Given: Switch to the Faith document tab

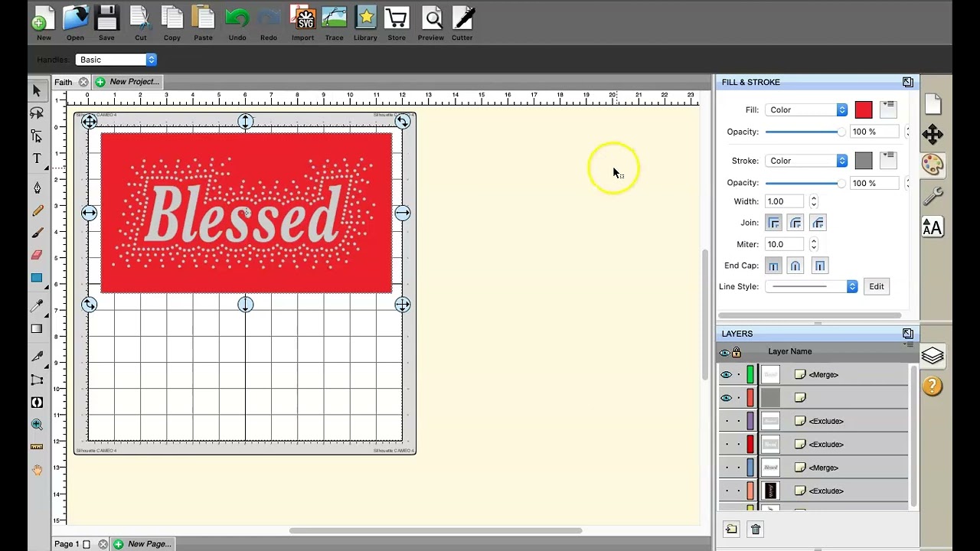Looking at the screenshot, I should [x=64, y=82].
